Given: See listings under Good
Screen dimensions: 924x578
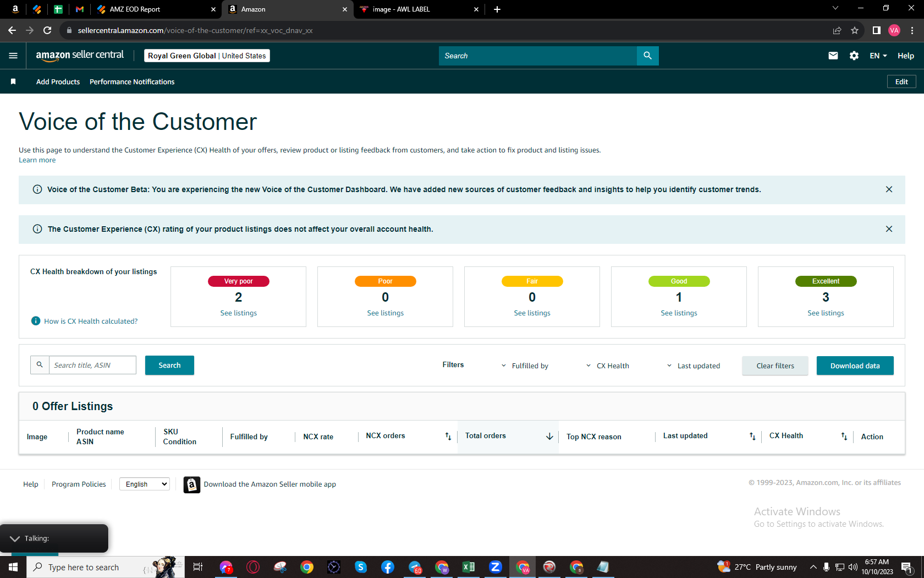Looking at the screenshot, I should point(679,313).
